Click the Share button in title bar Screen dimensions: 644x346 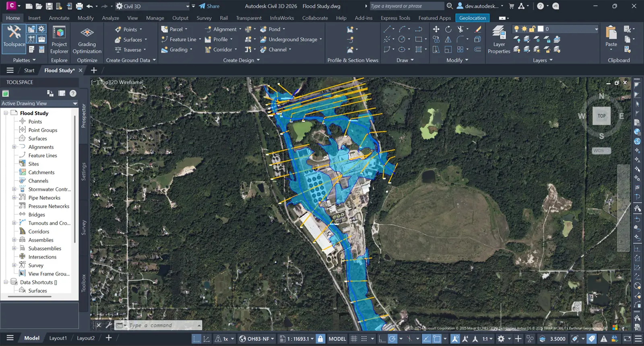click(209, 6)
